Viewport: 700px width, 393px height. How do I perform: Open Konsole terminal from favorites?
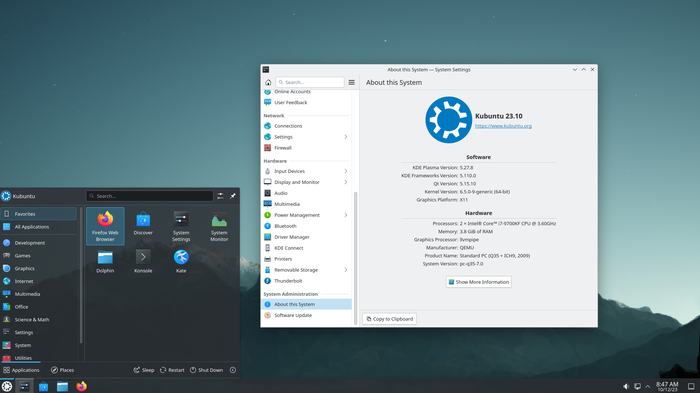143,262
